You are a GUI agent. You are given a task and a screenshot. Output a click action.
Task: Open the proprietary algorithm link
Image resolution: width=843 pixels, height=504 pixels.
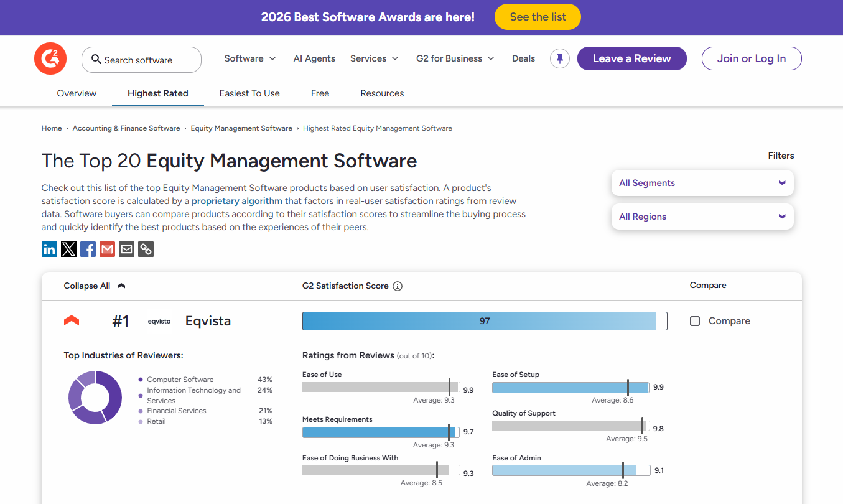236,201
